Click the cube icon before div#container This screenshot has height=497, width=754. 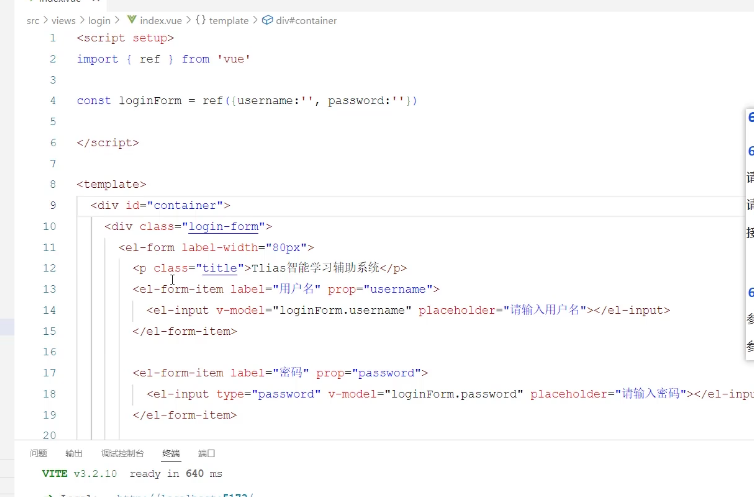pos(267,20)
